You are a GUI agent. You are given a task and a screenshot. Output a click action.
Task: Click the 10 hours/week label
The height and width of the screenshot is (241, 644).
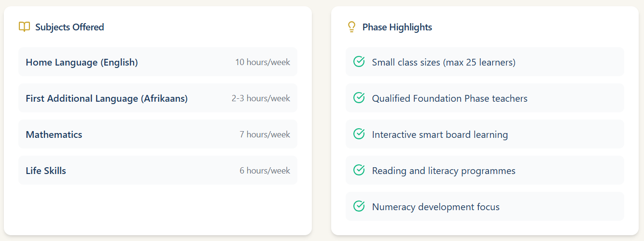[x=263, y=62]
